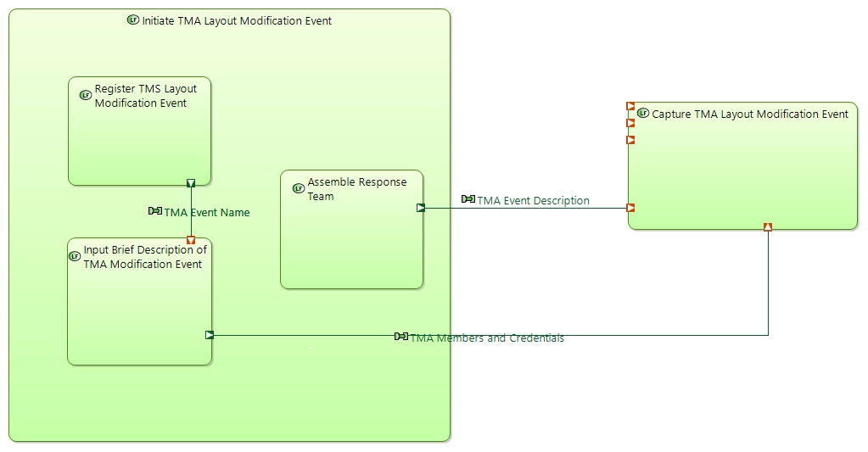
Task: Click LF icon of Assemble Response Team
Action: (x=299, y=188)
